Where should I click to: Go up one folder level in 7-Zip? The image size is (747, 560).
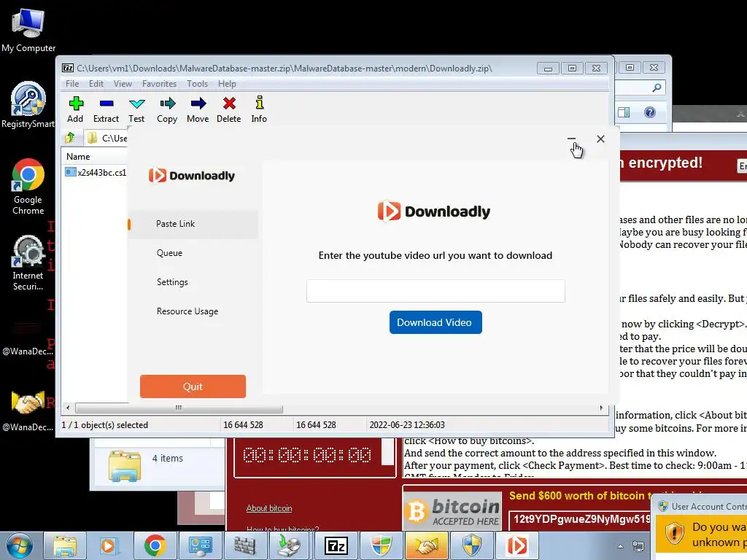(x=70, y=138)
